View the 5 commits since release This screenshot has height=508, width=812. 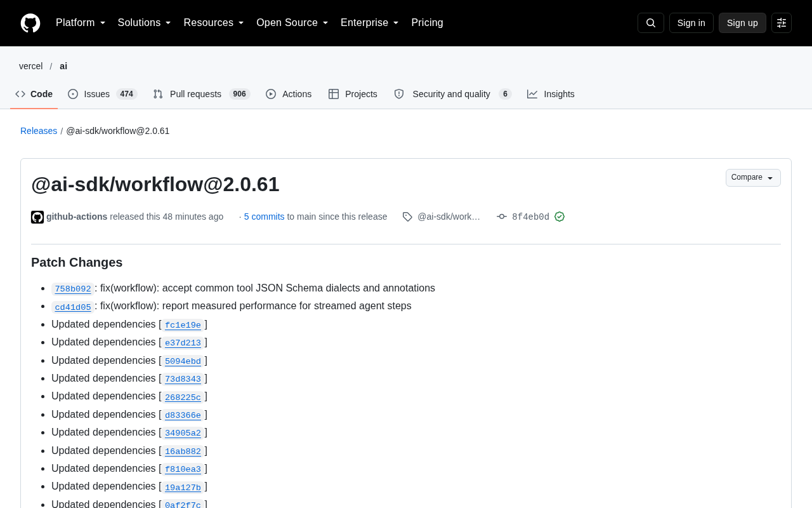click(265, 217)
